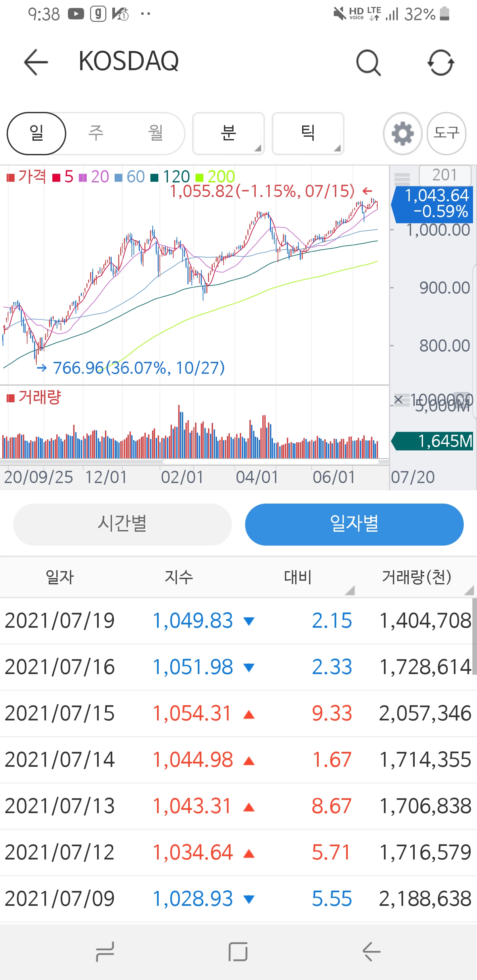Toggle the 200-day moving average legend
This screenshot has height=980, width=477.
click(215, 177)
